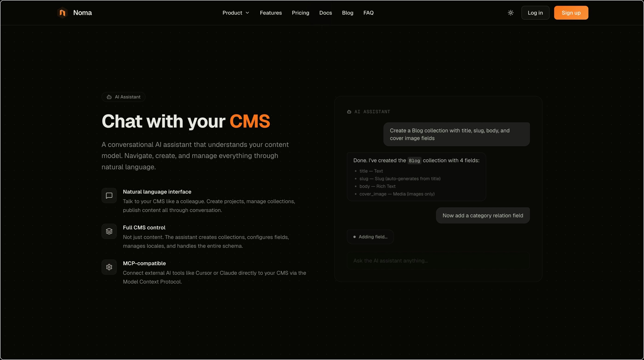This screenshot has height=360, width=644.
Task: Expand the Product dropdown menu
Action: point(232,13)
